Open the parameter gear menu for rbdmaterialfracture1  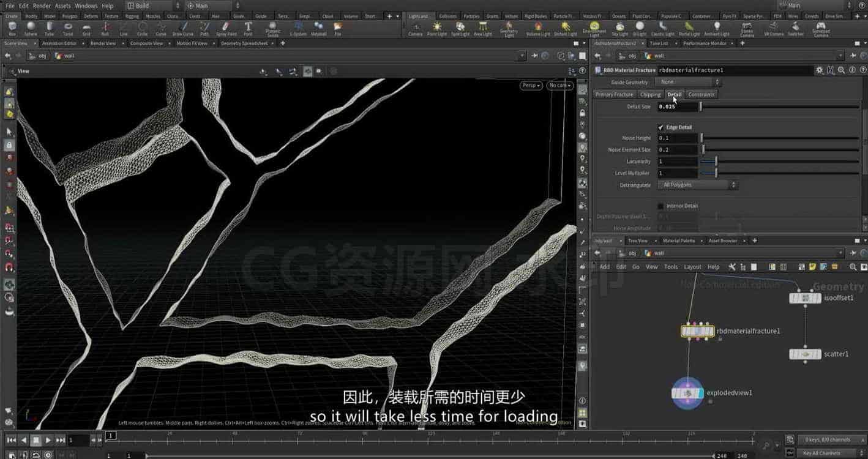pyautogui.click(x=819, y=70)
